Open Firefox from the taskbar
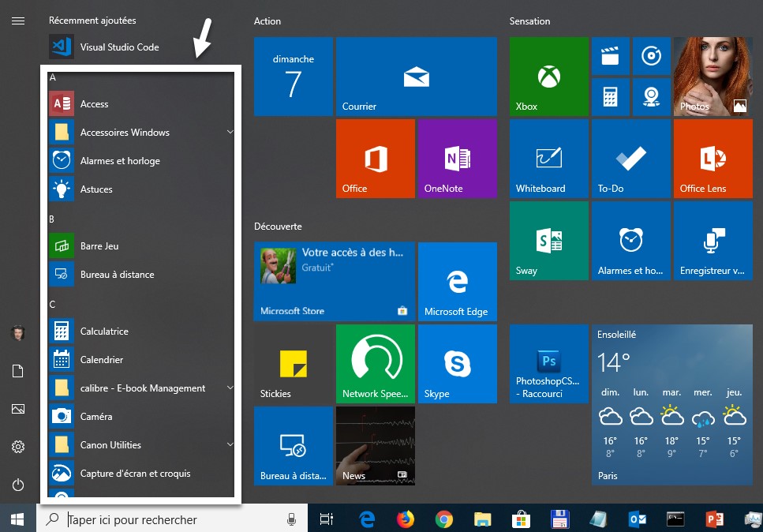 406,519
